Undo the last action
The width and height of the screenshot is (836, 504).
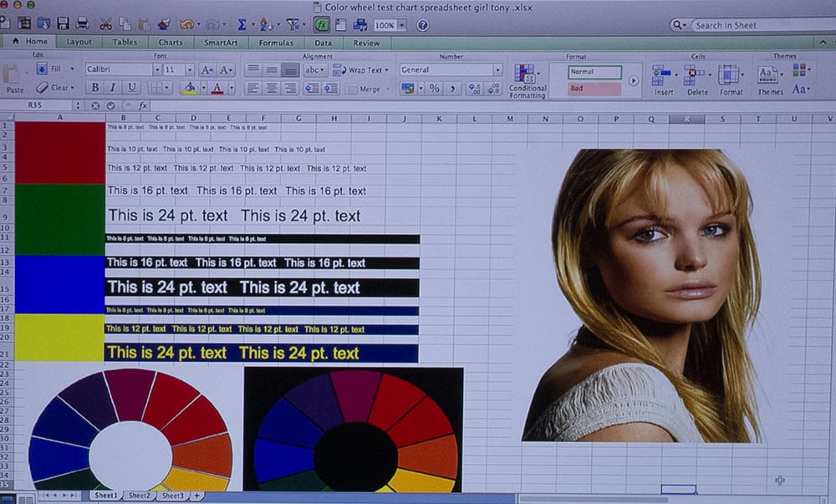[x=186, y=24]
